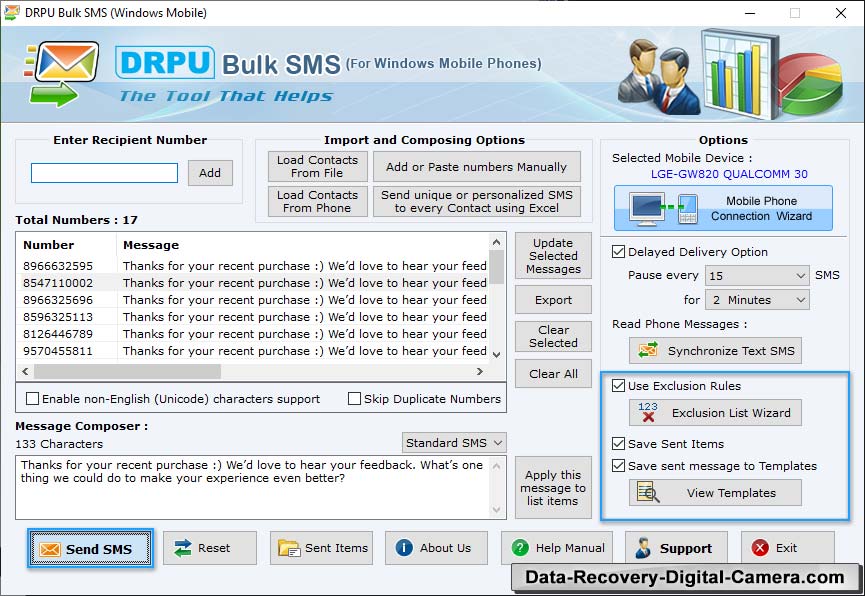Select row with number 8596325113
Image resolution: width=865 pixels, height=596 pixels.
point(254,317)
